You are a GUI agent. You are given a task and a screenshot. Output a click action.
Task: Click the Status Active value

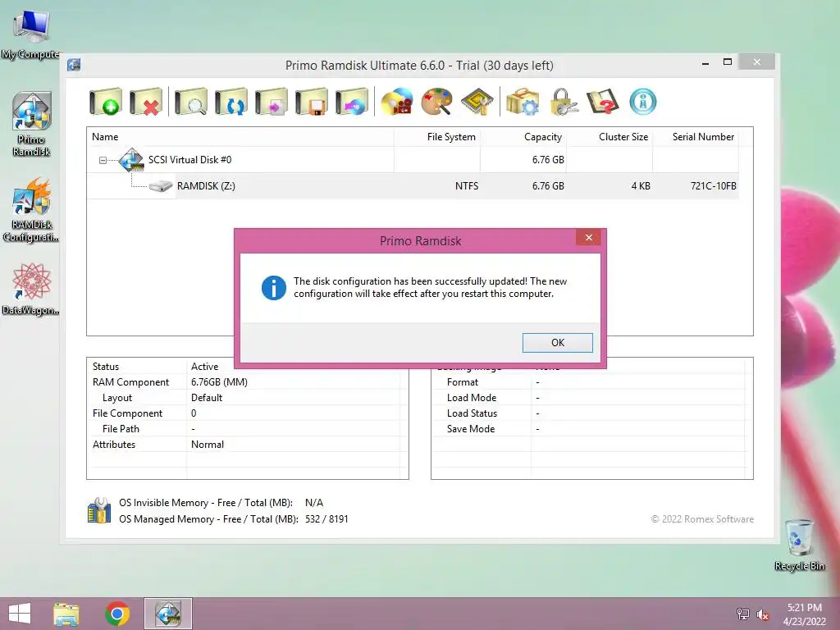coord(204,367)
